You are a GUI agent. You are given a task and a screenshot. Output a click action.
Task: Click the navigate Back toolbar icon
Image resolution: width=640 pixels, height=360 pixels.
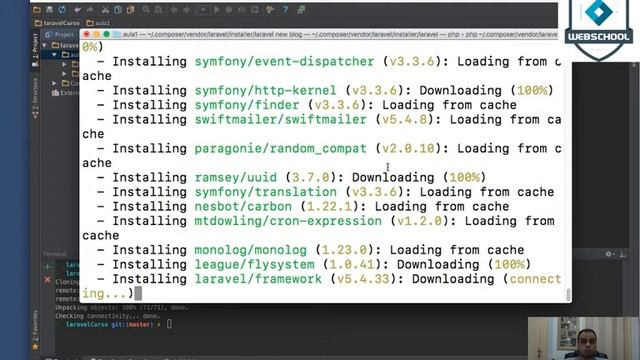coord(174,9)
